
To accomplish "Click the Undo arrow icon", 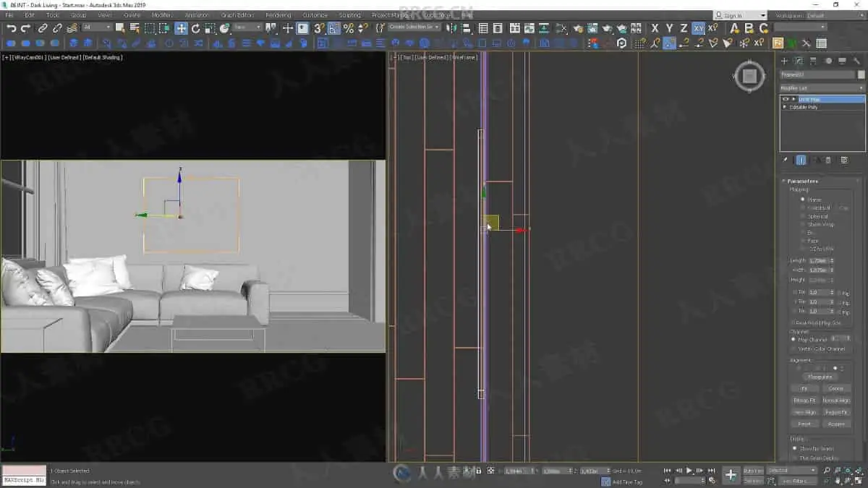I will [12, 28].
